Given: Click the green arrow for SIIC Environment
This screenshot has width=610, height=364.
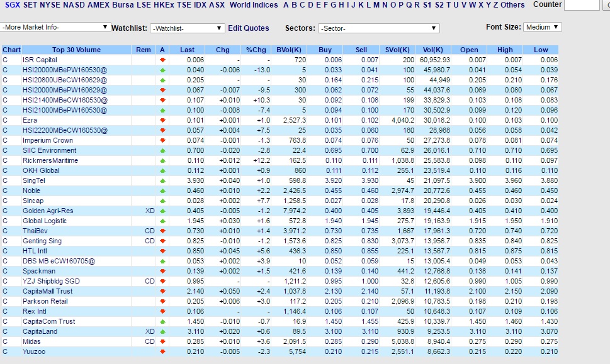Looking at the screenshot, I should [x=162, y=151].
